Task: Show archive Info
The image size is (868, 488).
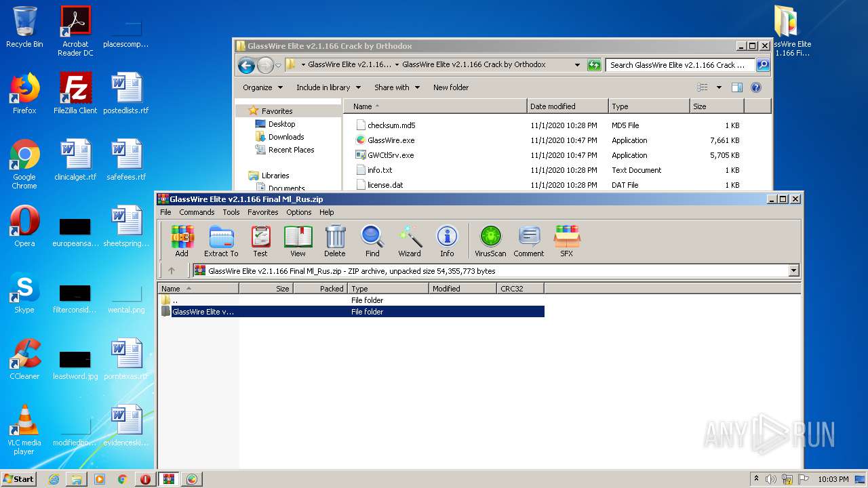Action: [x=447, y=241]
